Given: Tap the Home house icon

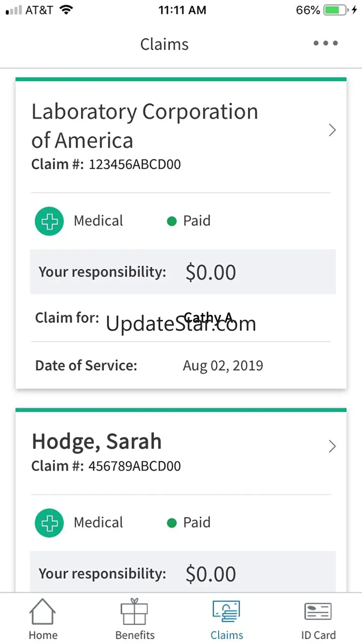Looking at the screenshot, I should 43,611.
